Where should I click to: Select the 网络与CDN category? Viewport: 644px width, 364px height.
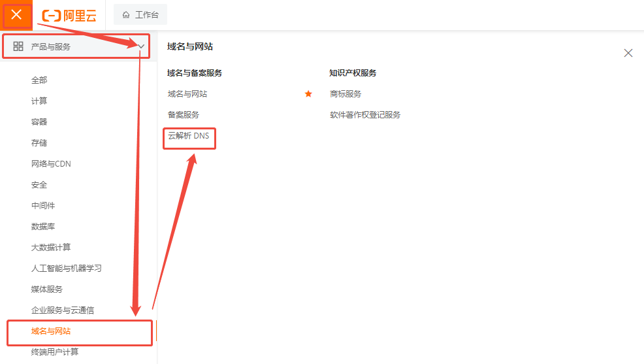click(x=51, y=164)
